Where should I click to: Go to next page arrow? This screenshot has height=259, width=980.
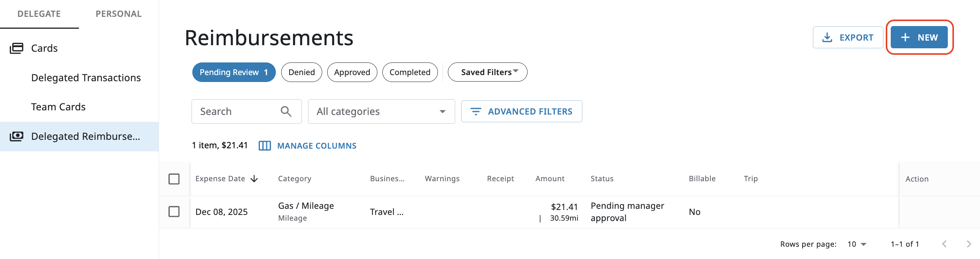[x=969, y=244]
